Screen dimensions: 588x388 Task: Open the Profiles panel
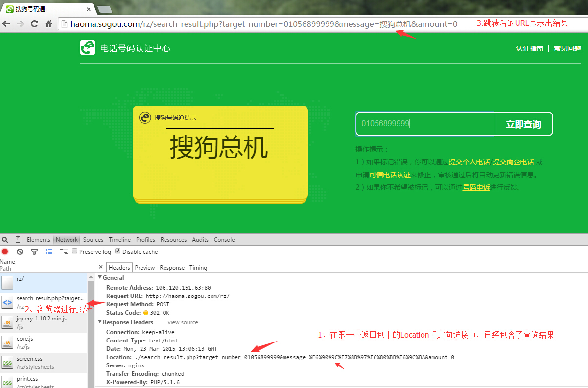click(x=145, y=240)
